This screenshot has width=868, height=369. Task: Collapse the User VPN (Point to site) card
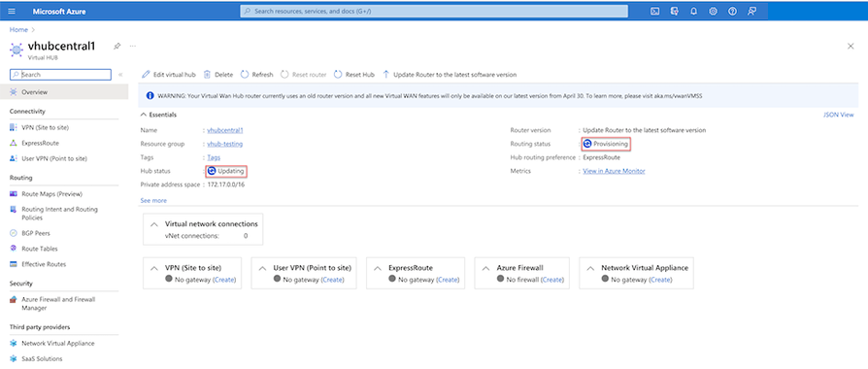point(263,268)
